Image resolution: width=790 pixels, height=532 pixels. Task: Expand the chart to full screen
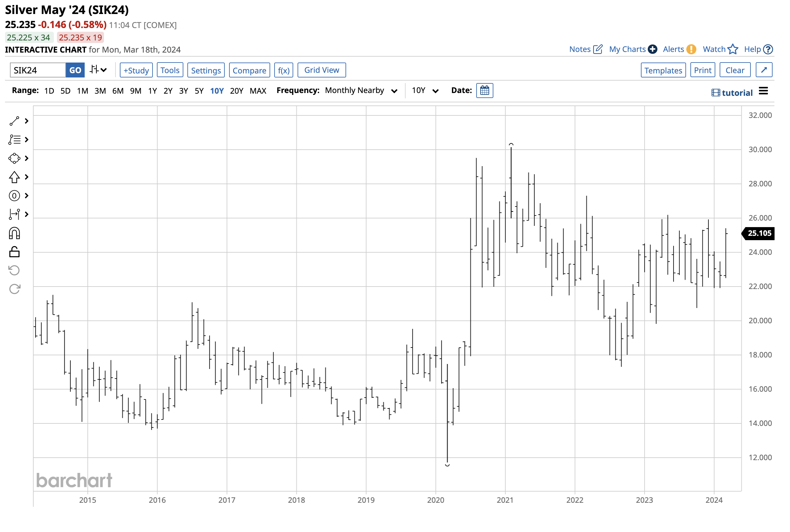tap(764, 70)
